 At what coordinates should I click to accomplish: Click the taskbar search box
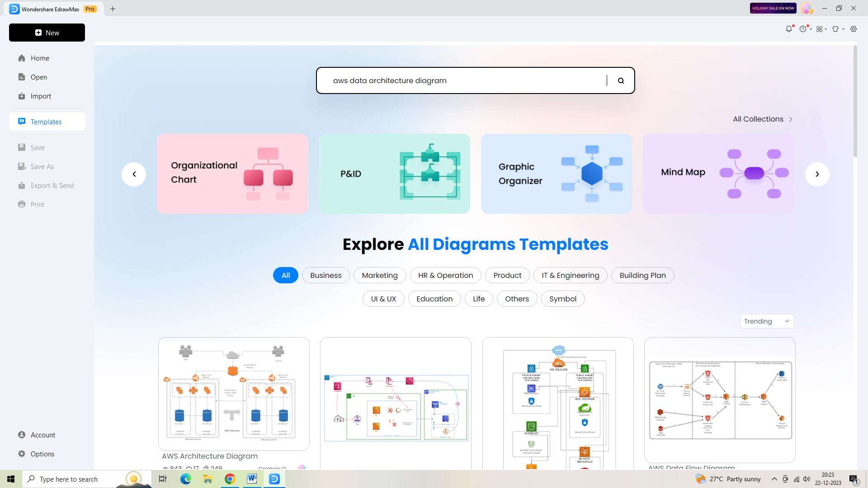tap(87, 479)
